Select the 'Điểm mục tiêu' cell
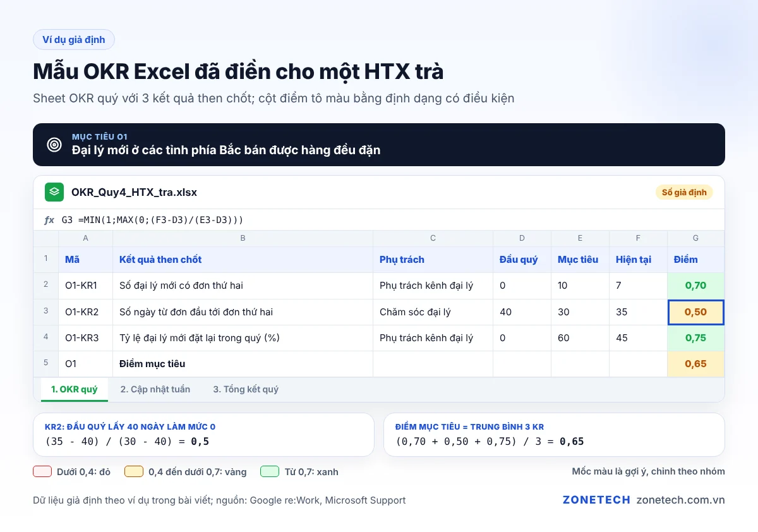 point(243,364)
